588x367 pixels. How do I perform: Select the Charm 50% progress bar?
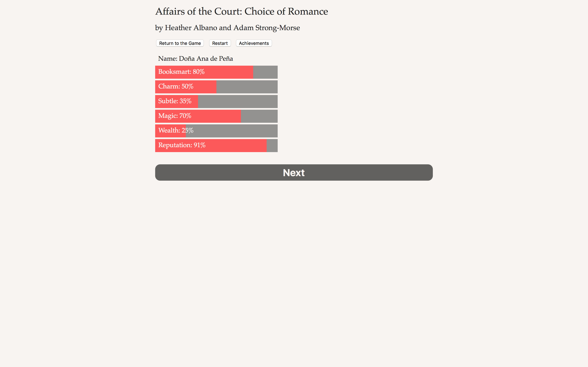coord(216,87)
